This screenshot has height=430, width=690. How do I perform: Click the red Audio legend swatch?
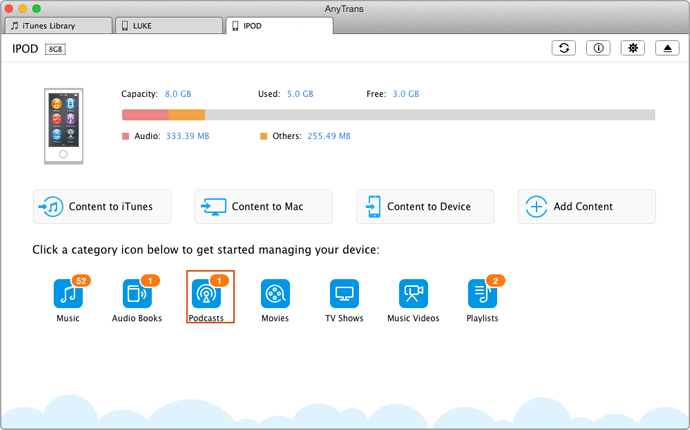click(x=125, y=136)
